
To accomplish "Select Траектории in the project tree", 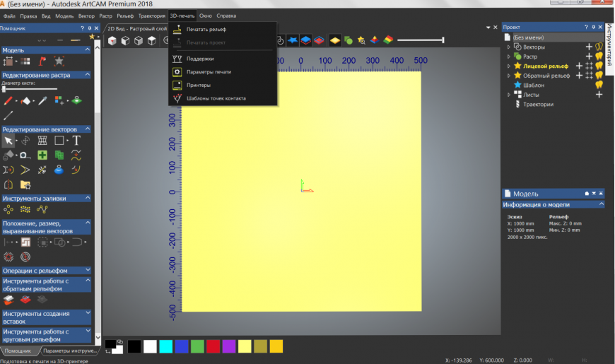I will 538,105.
